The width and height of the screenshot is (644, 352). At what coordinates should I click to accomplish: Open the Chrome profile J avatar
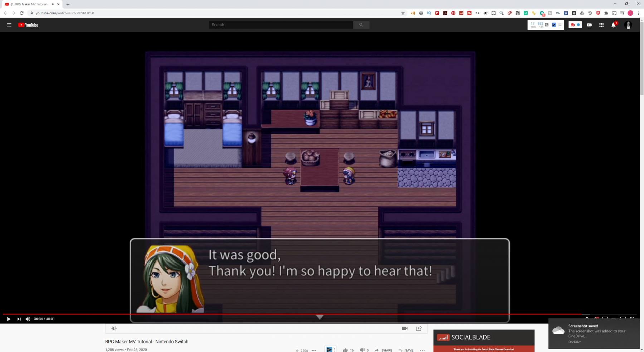[x=630, y=13]
